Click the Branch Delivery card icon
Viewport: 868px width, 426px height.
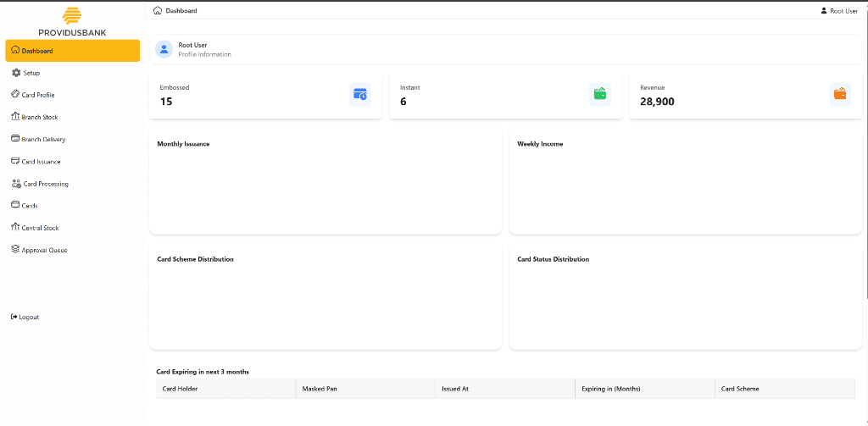coord(15,139)
